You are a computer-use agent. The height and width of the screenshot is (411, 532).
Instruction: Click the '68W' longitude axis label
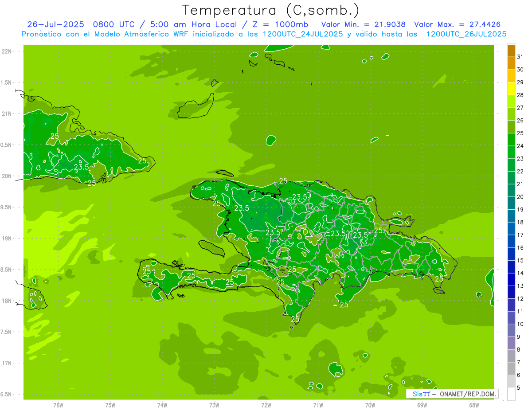tap(474, 405)
